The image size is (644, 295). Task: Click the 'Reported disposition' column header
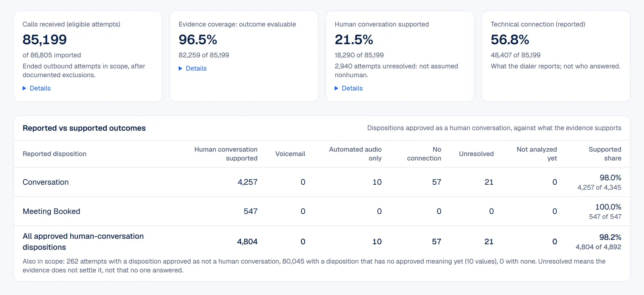55,154
